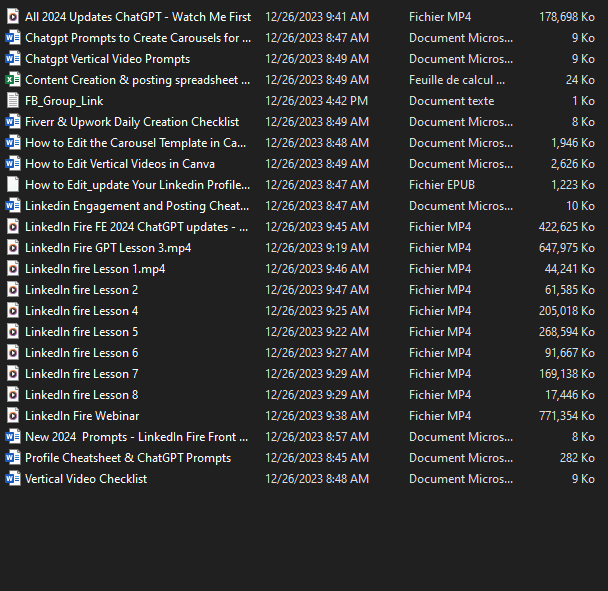Click the Word icon for New 2024 Prompts - LinkedIn Fire Front
The width and height of the screenshot is (608, 591).
[x=13, y=437]
